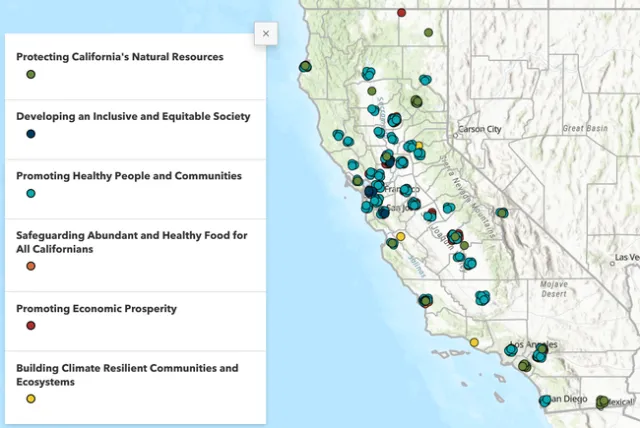
Task: Select "Protecting California's Natural Resources" label
Action: pyautogui.click(x=119, y=57)
